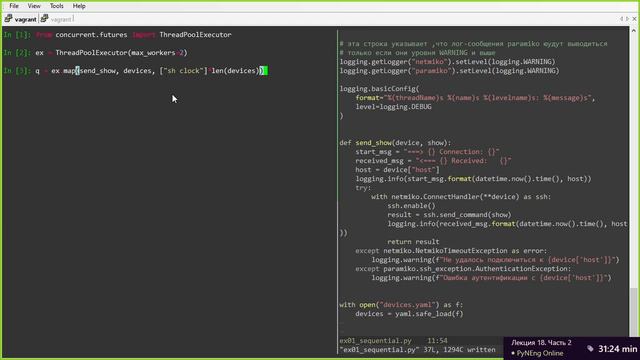Click the "sh clock" string in In [3]
The width and height of the screenshot is (640, 360).
coord(183,71)
